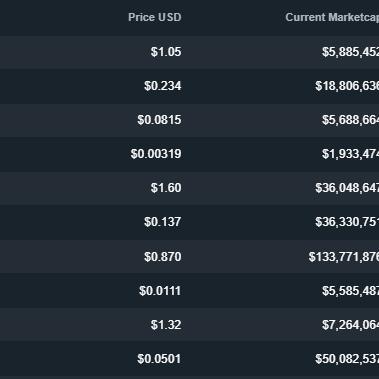379x379 pixels.
Task: Sort by the Price USD column header
Action: (155, 17)
